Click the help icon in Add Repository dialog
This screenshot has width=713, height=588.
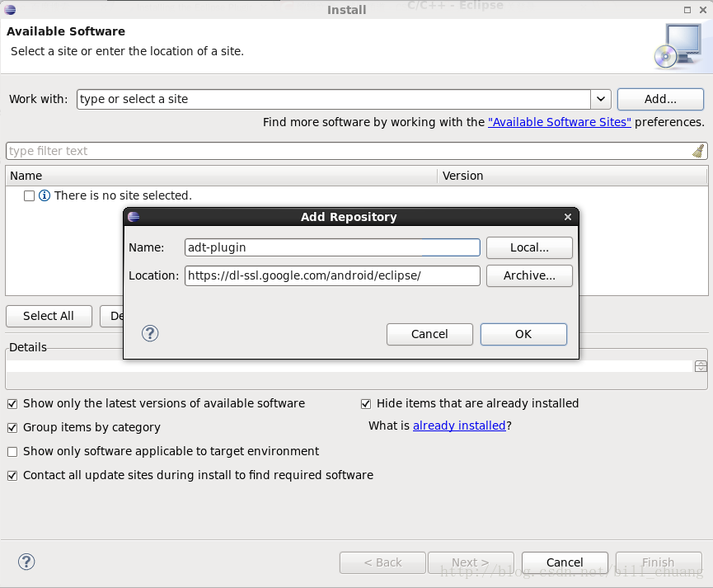149,334
